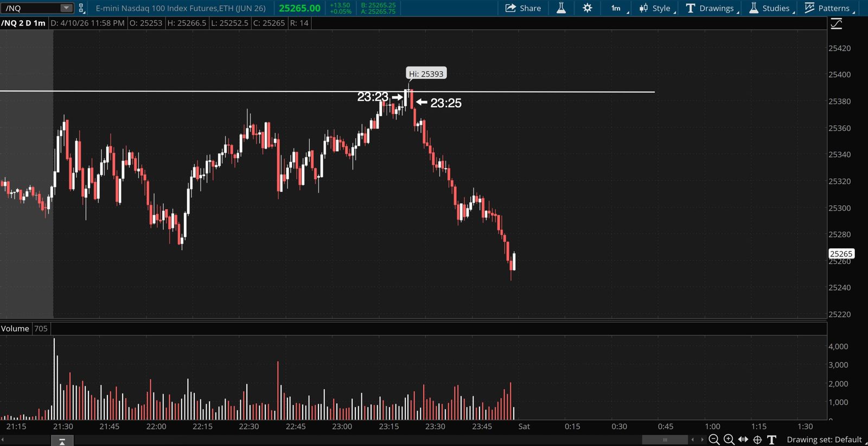Viewport: 868px width, 446px height.
Task: Open the Patterns menu
Action: (x=829, y=8)
